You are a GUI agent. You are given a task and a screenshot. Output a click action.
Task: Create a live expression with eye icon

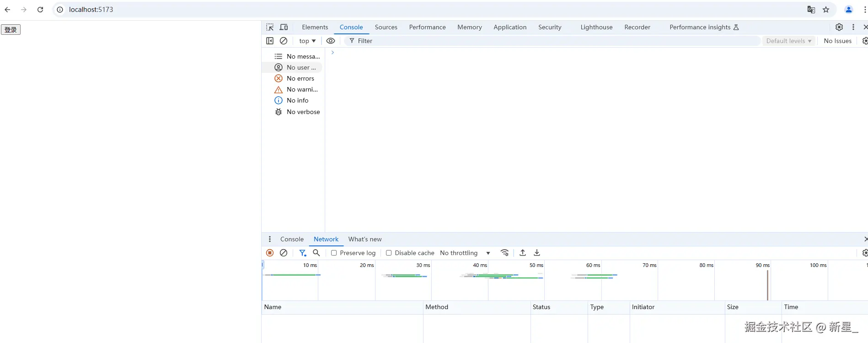[x=331, y=41]
